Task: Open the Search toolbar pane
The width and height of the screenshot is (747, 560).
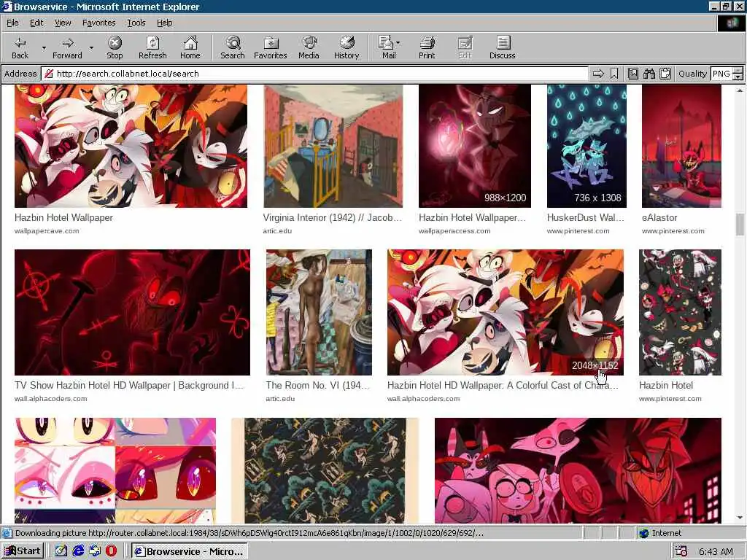Action: (233, 48)
